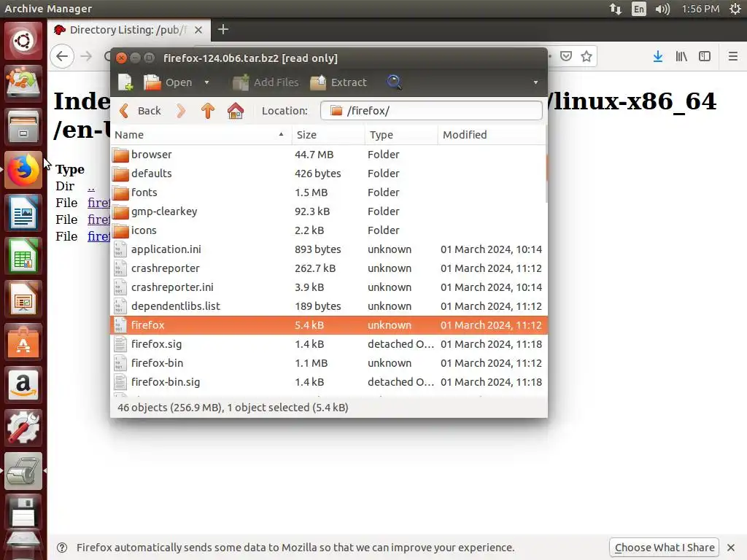Click the Open archive button
Image resolution: width=747 pixels, height=560 pixels.
168,82
